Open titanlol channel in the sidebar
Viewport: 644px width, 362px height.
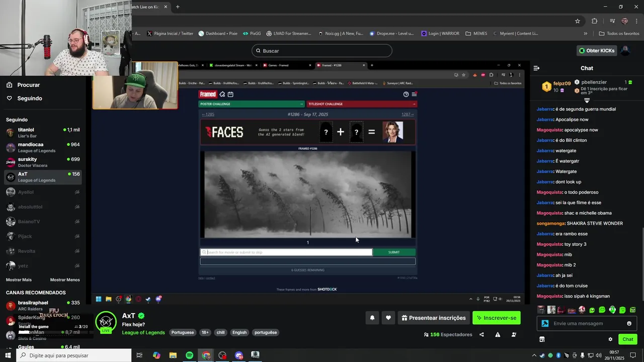click(x=43, y=133)
